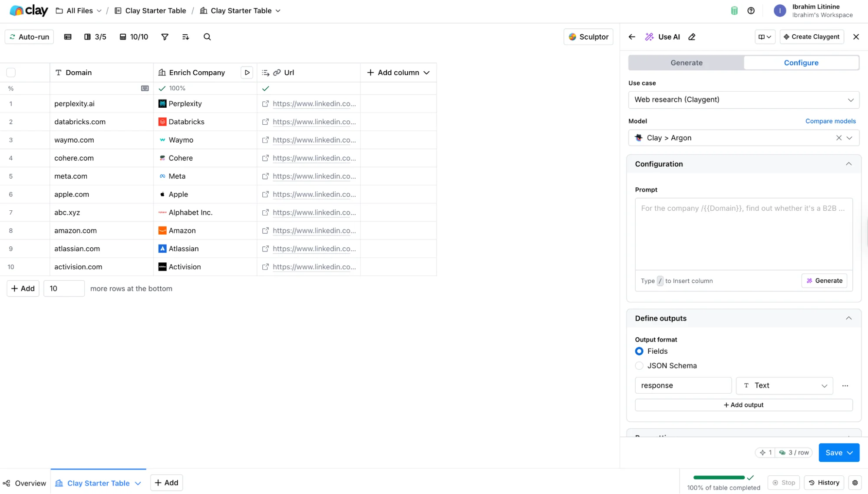868x494 pixels.
Task: Open the sort icon in toolbar
Action: (185, 37)
